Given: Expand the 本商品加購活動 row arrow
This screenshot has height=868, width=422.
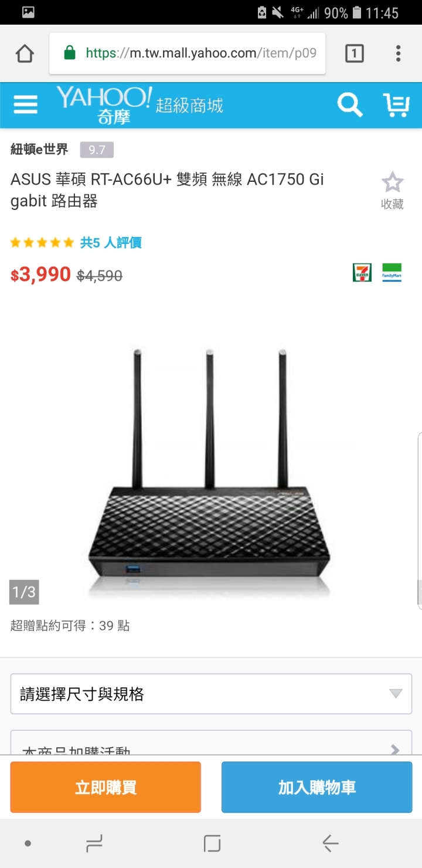Looking at the screenshot, I should 395,749.
